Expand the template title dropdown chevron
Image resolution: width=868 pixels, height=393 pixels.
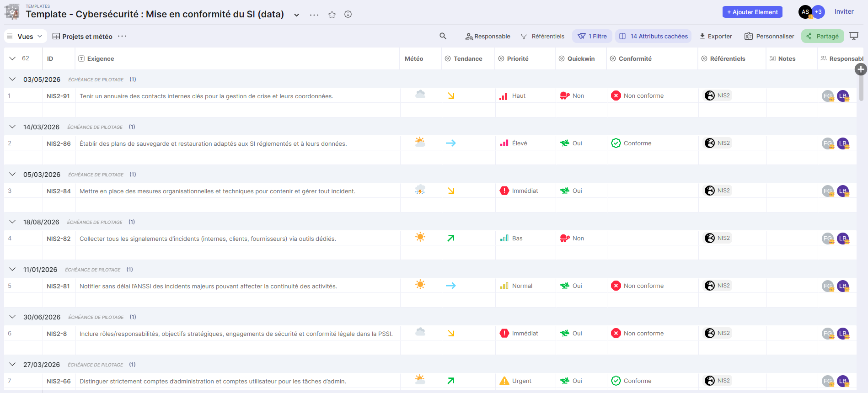(296, 15)
